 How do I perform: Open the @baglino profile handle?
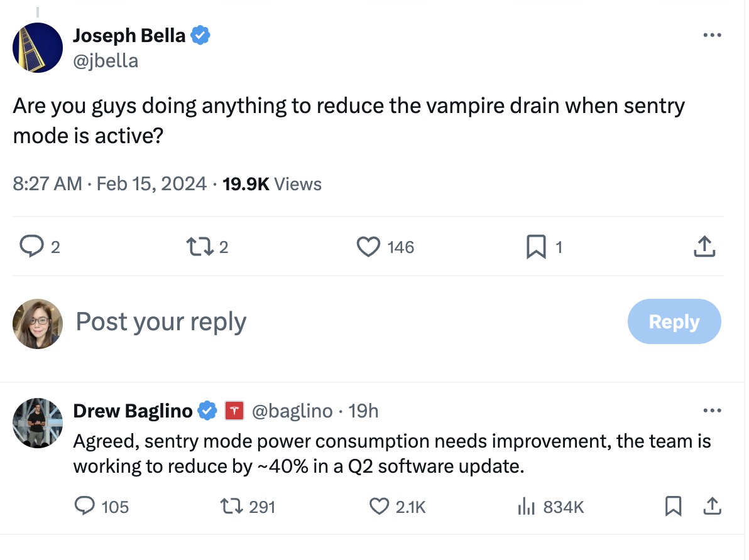coord(292,411)
